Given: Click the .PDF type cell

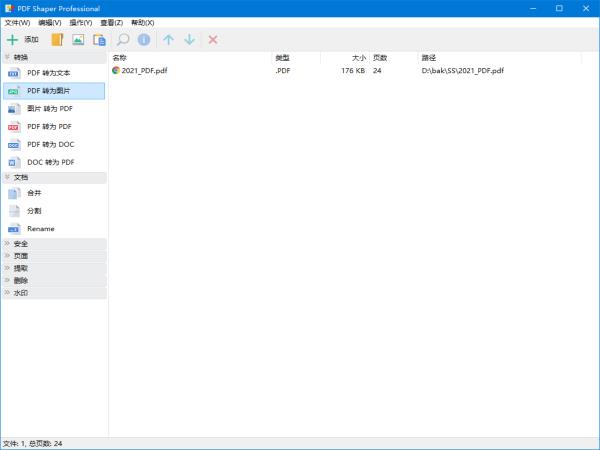Looking at the screenshot, I should [x=283, y=70].
